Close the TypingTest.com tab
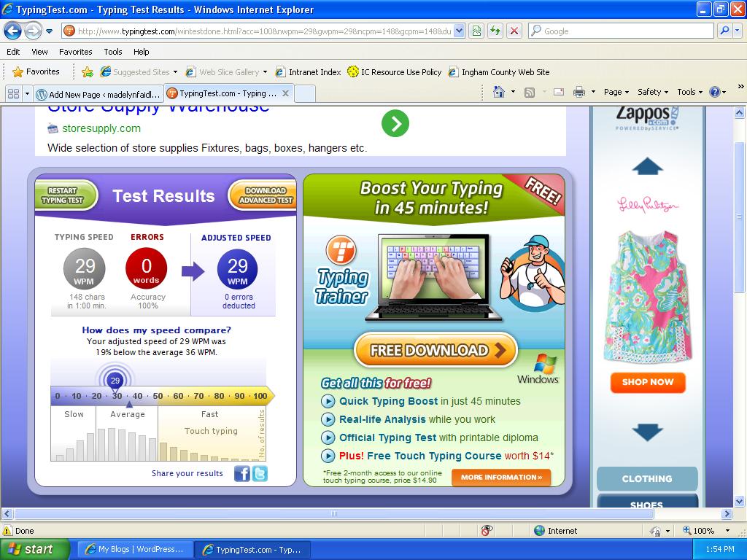The width and height of the screenshot is (747, 560). pos(285,93)
